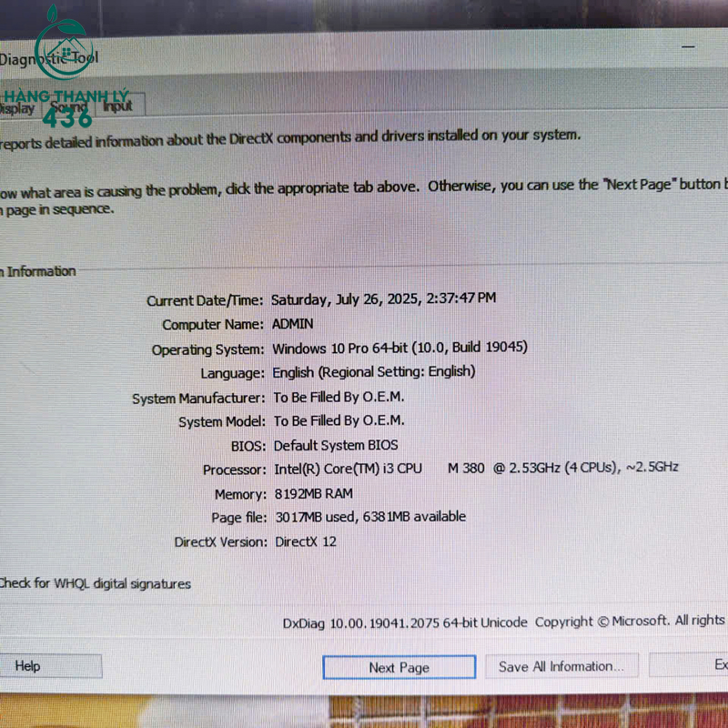Toggle Check for WHQL digital signatures

coord(95,584)
